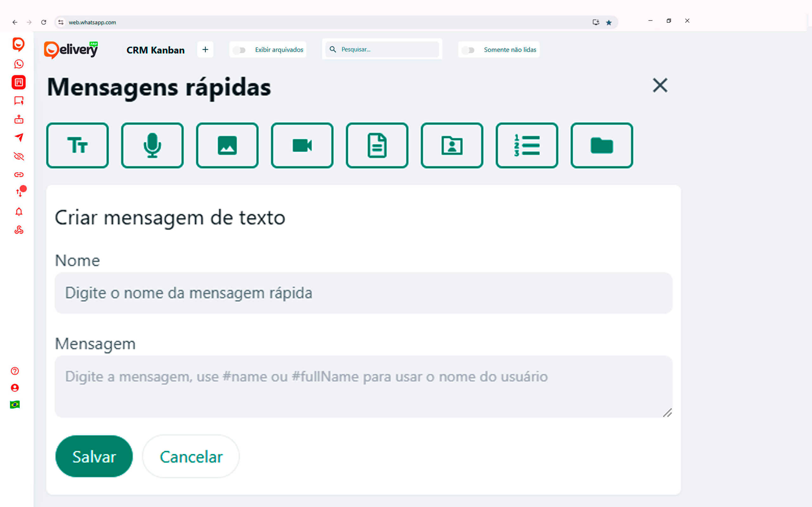Viewport: 812px width, 507px height.
Task: Enable the Exibir arquivados toggle
Action: point(239,50)
